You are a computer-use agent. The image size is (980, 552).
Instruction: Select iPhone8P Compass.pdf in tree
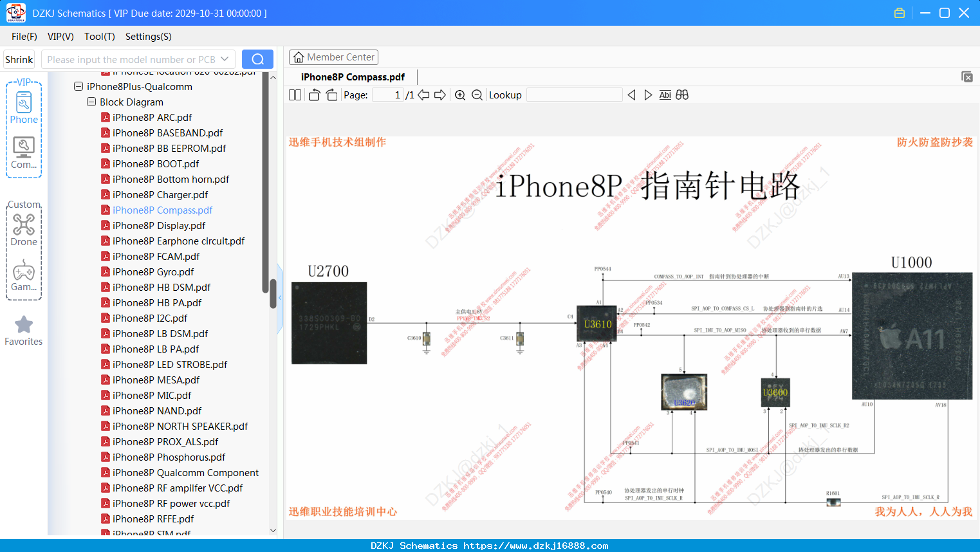tap(162, 210)
